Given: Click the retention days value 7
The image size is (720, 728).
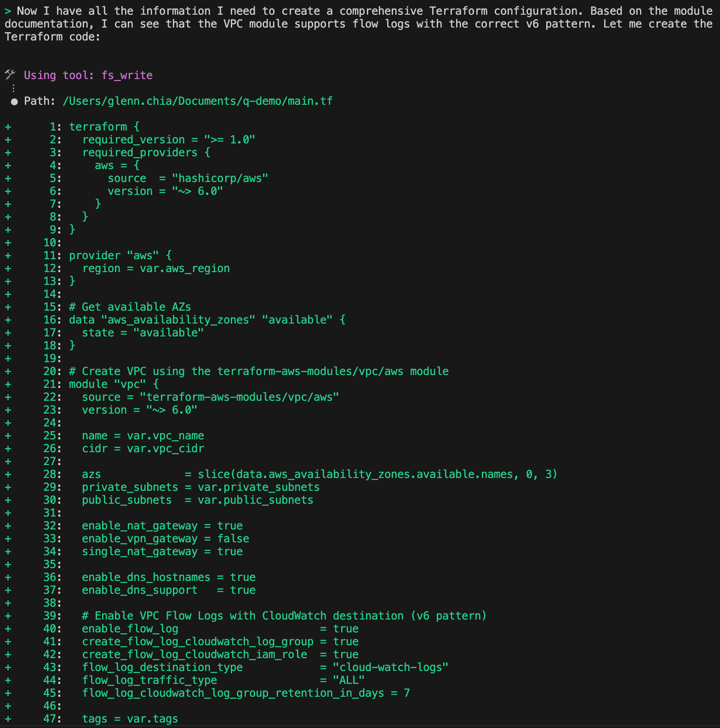Looking at the screenshot, I should (407, 693).
